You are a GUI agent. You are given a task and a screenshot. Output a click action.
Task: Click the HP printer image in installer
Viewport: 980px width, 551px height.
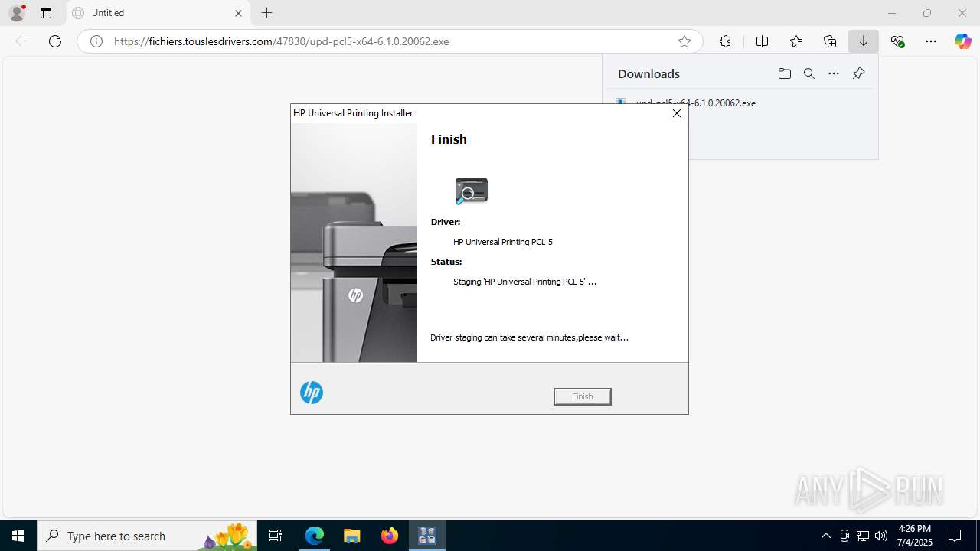point(354,243)
